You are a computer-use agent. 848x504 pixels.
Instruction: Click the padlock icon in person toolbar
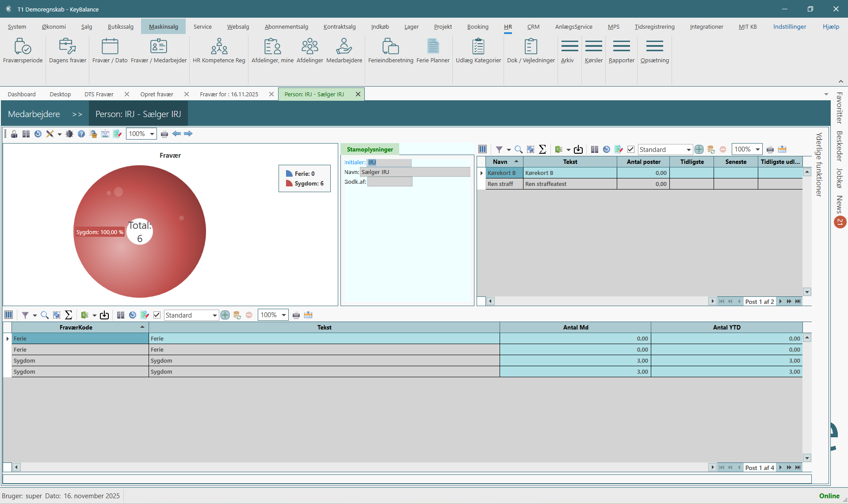coord(14,134)
